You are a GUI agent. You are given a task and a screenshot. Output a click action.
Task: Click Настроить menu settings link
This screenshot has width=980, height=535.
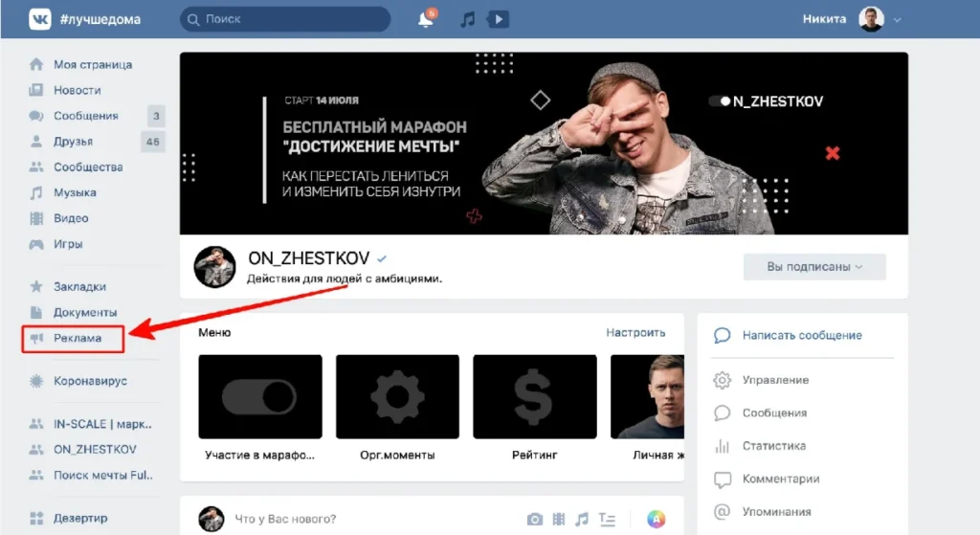[x=635, y=332]
